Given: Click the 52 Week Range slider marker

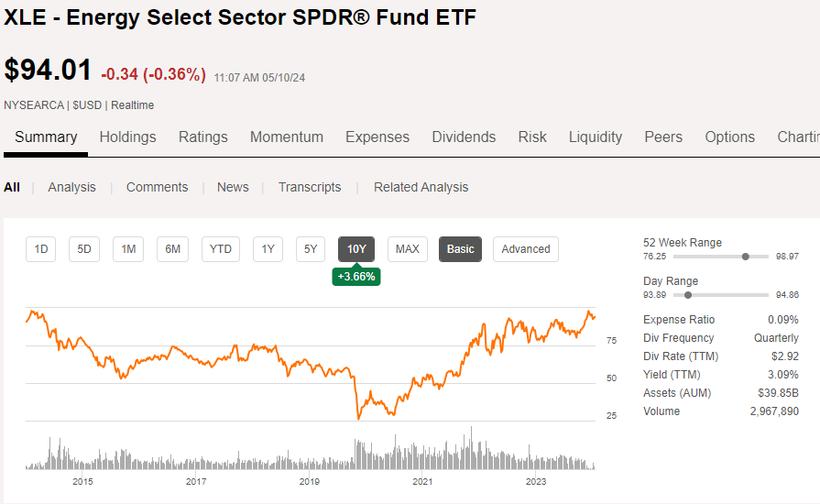Looking at the screenshot, I should 746,257.
